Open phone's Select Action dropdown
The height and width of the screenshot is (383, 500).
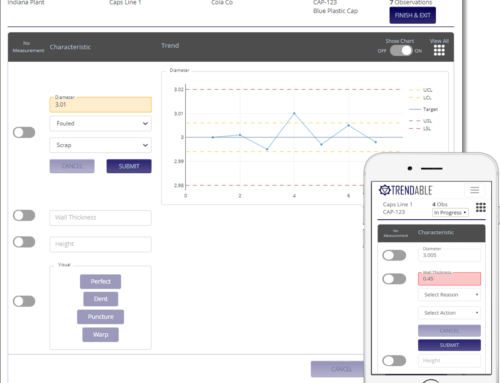(x=449, y=313)
